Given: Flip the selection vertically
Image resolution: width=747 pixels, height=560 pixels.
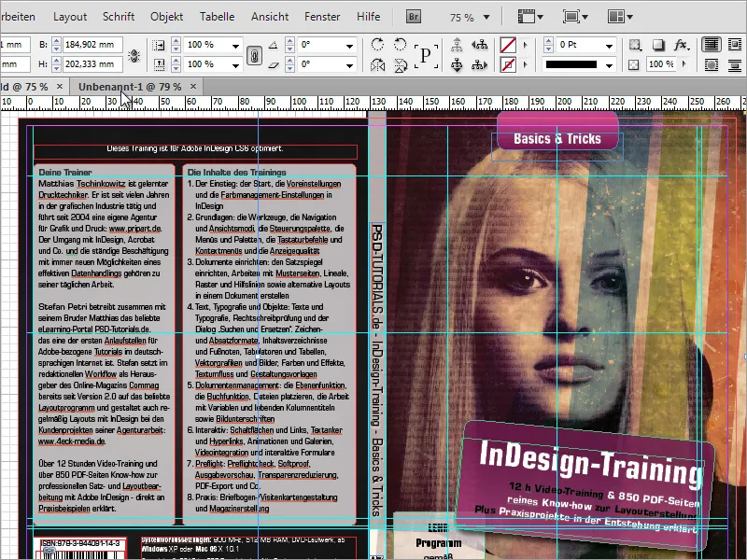Looking at the screenshot, I should point(401,64).
